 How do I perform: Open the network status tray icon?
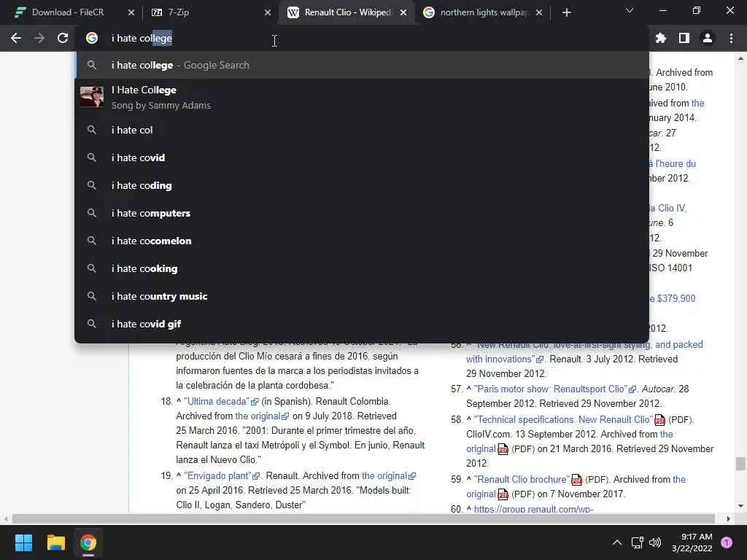[637, 542]
